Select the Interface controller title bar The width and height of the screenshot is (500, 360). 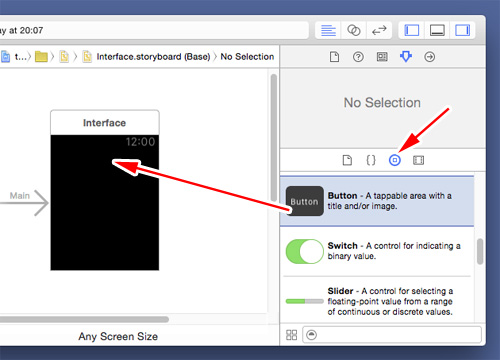(x=105, y=123)
